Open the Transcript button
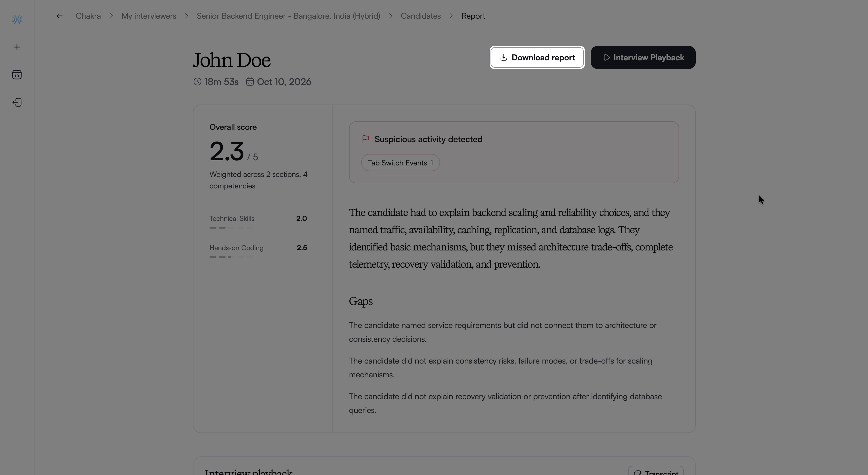Image resolution: width=868 pixels, height=475 pixels. [x=655, y=471]
